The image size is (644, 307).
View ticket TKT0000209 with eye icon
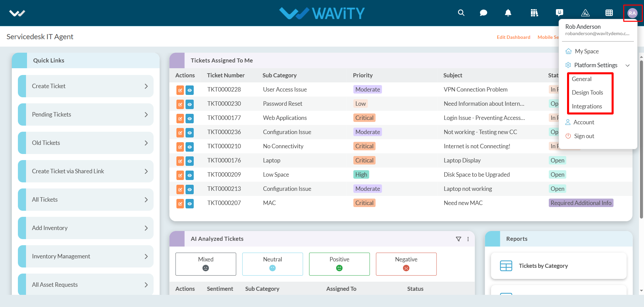(x=190, y=175)
